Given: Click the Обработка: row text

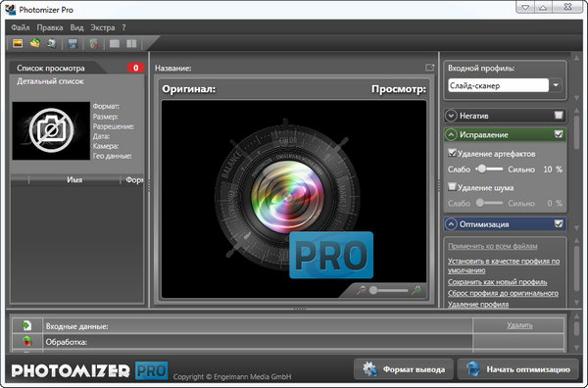Looking at the screenshot, I should [x=66, y=342].
